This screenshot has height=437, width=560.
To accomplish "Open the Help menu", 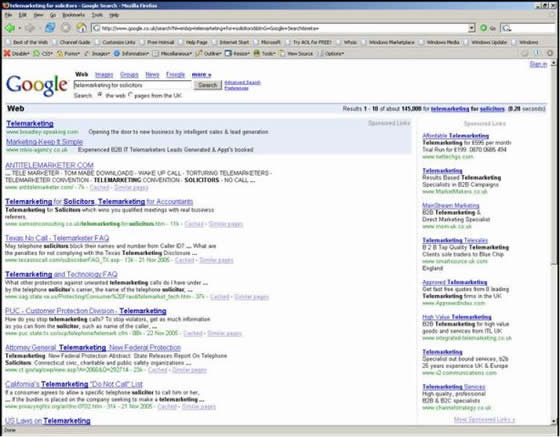I will 114,15.
